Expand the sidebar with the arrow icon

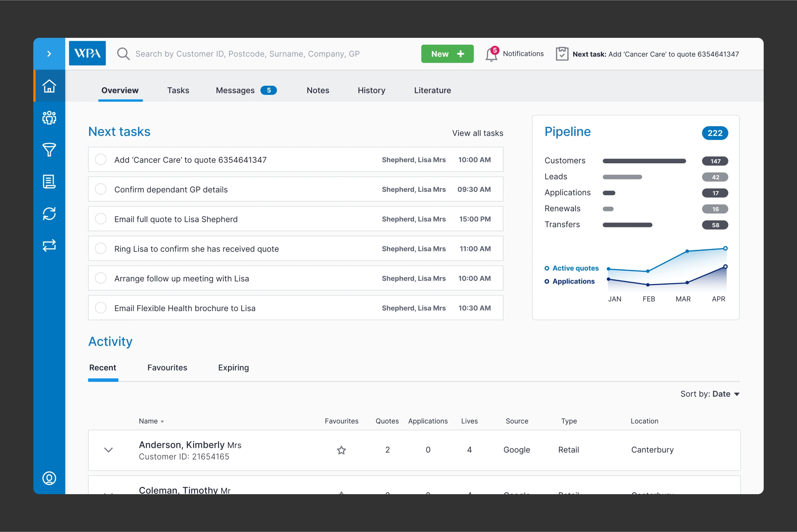pyautogui.click(x=49, y=54)
